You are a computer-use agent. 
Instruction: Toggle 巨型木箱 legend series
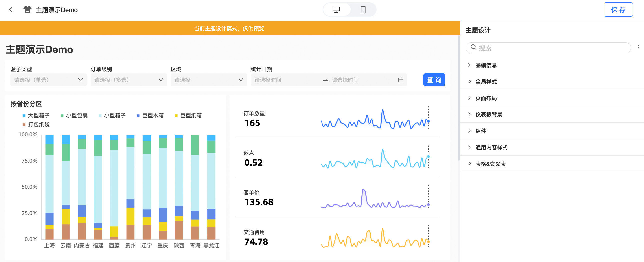[x=150, y=115]
